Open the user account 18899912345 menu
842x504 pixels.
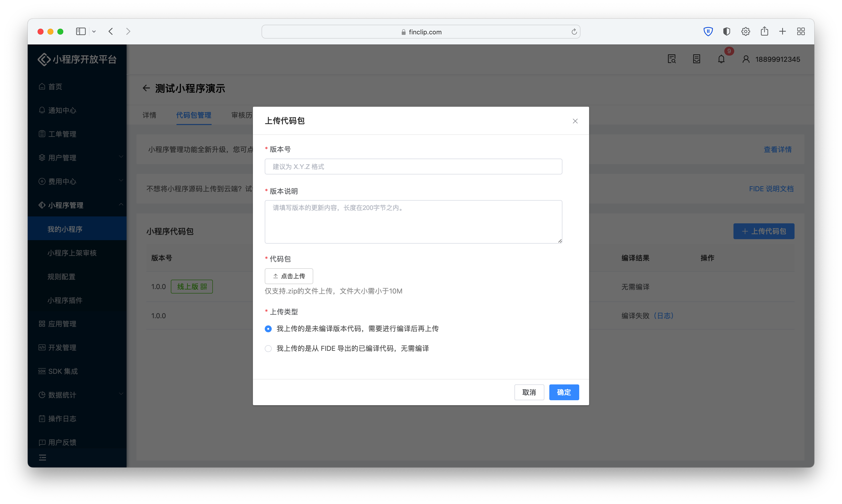771,59
